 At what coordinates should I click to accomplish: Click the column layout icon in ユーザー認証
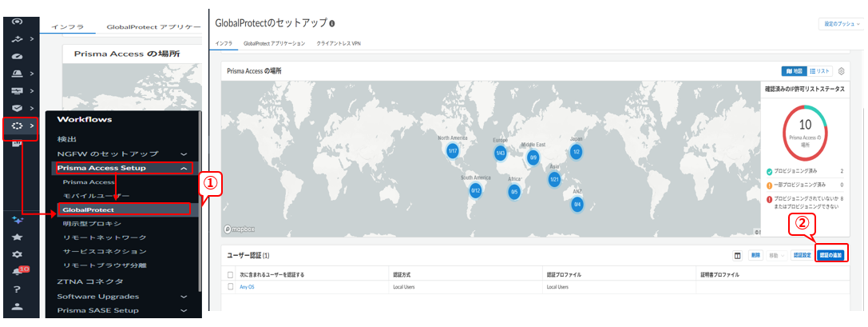coord(738,255)
